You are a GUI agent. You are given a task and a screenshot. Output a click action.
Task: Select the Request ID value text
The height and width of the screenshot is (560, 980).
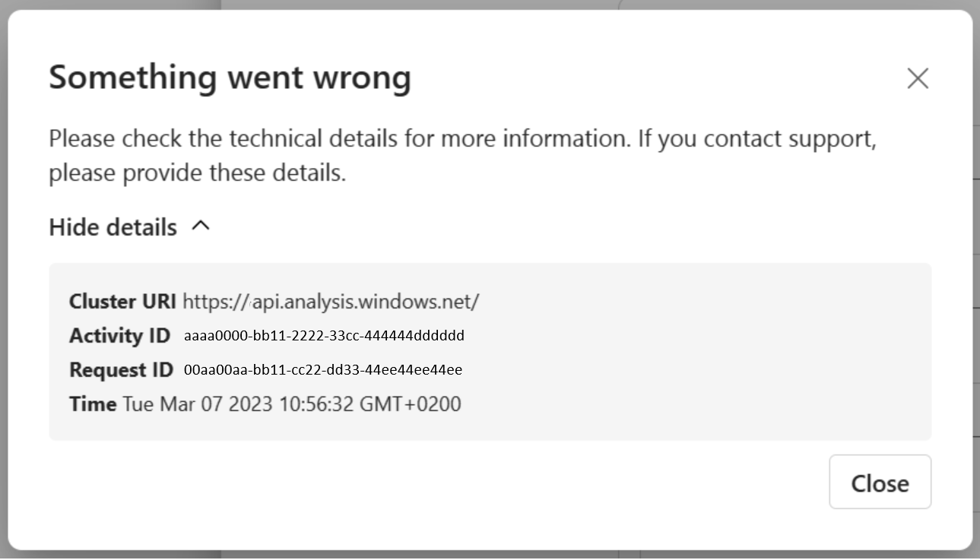pos(323,370)
